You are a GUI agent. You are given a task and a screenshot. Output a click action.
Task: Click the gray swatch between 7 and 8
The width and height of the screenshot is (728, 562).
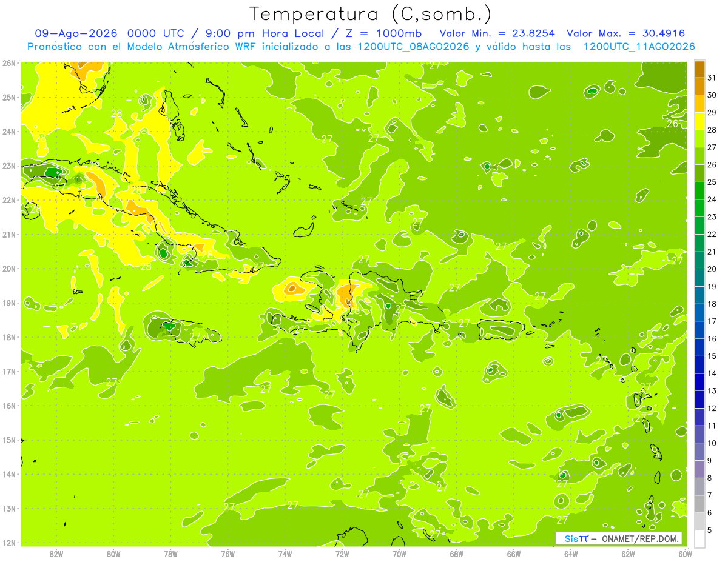click(700, 486)
